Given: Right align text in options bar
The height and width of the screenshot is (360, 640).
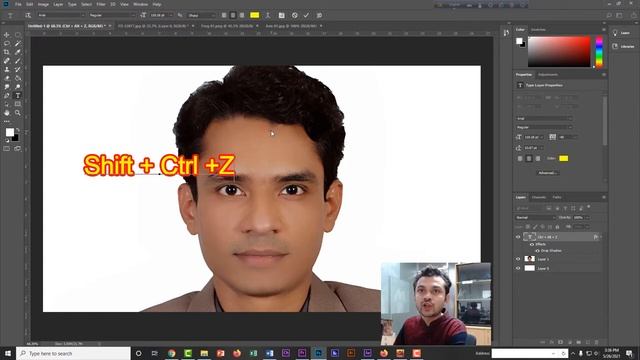Looking at the screenshot, I should point(242,15).
